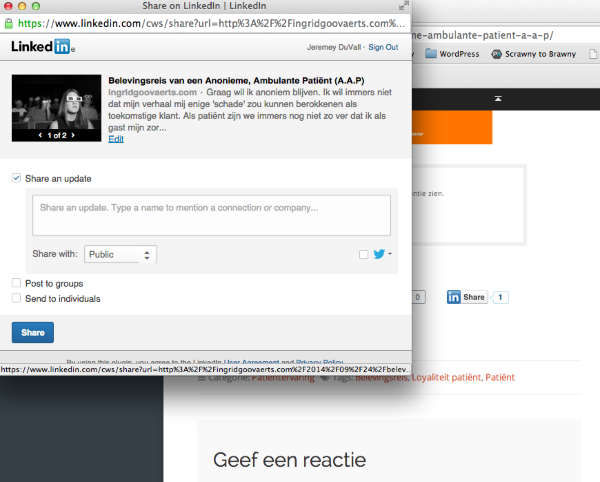Image resolution: width=600 pixels, height=482 pixels.
Task: Click the share counter showing '0'
Action: point(418,297)
